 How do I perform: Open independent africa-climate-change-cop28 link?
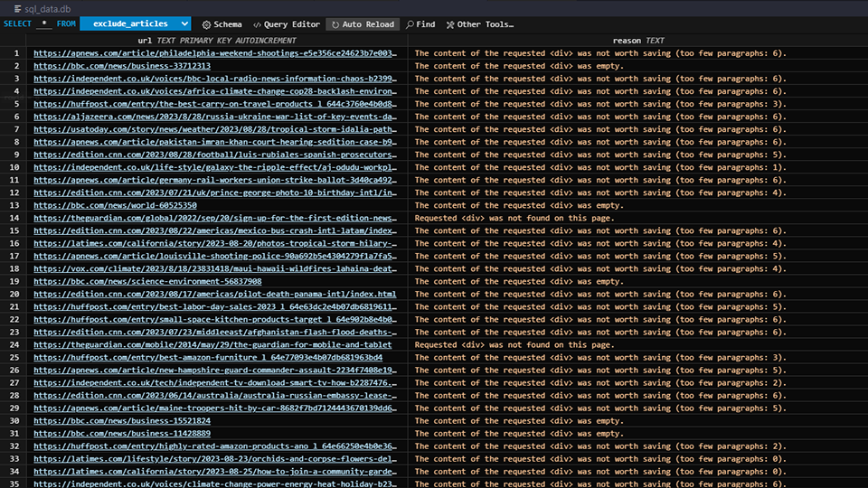(x=215, y=91)
